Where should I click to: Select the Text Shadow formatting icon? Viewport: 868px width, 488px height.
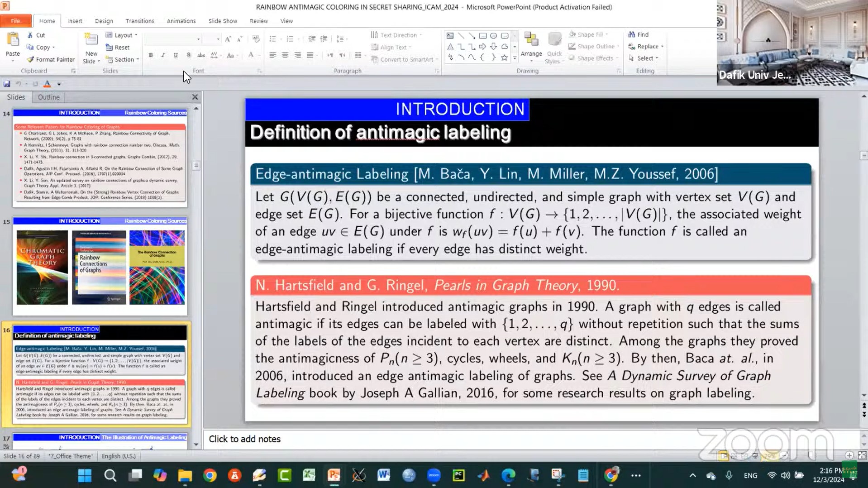(x=188, y=55)
